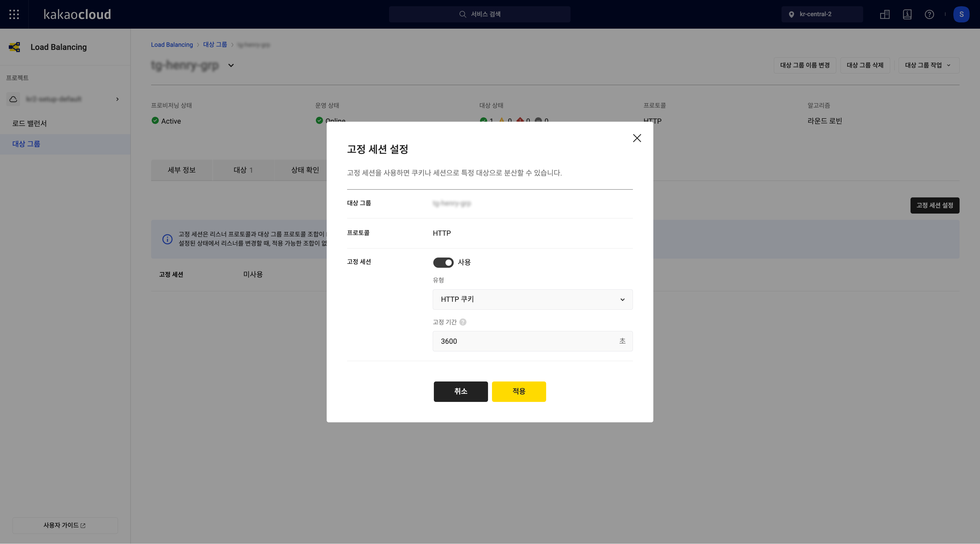Click the 취소 button
Viewport: 980px width, 544px height.
(x=461, y=391)
